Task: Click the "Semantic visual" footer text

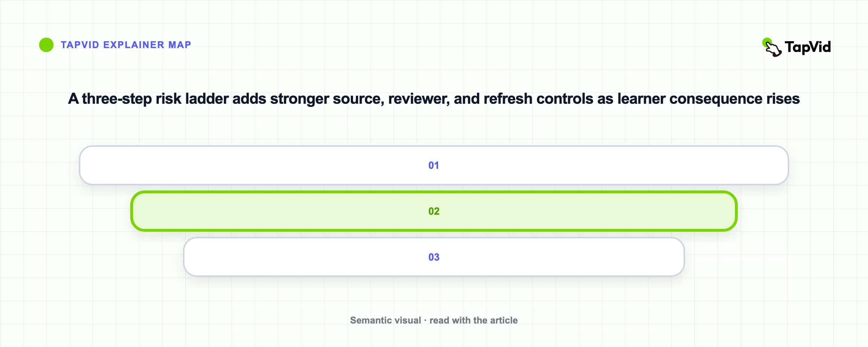Action: pyautogui.click(x=385, y=321)
